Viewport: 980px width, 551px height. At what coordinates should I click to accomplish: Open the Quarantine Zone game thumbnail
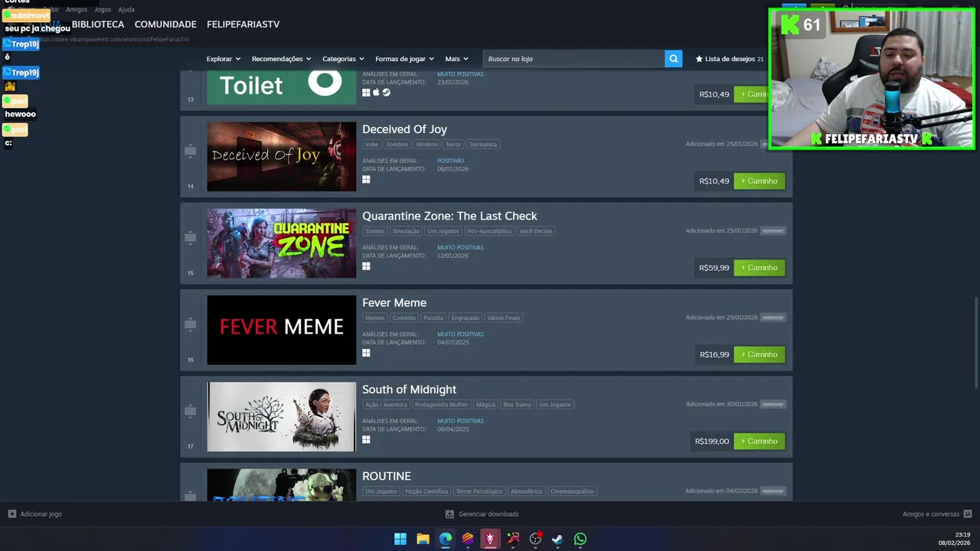[x=281, y=243]
